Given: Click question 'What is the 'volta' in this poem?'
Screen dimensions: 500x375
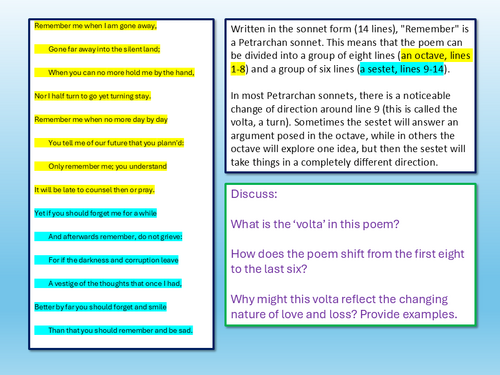Looking at the screenshot, I should pos(315,224).
